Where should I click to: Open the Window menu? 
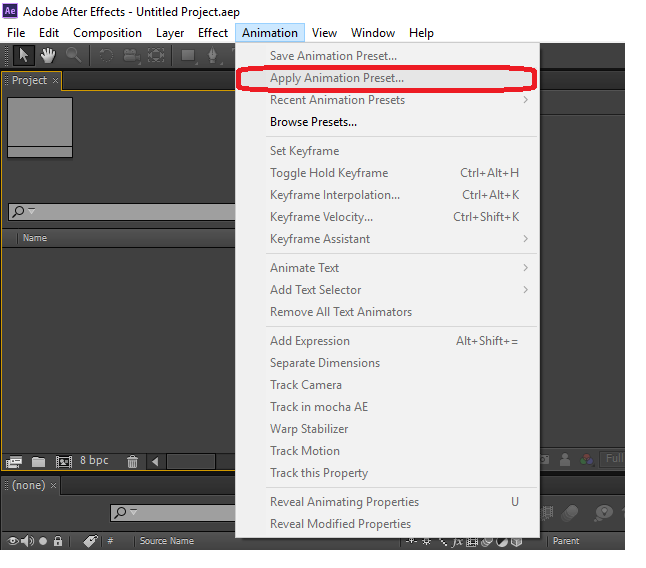click(373, 33)
